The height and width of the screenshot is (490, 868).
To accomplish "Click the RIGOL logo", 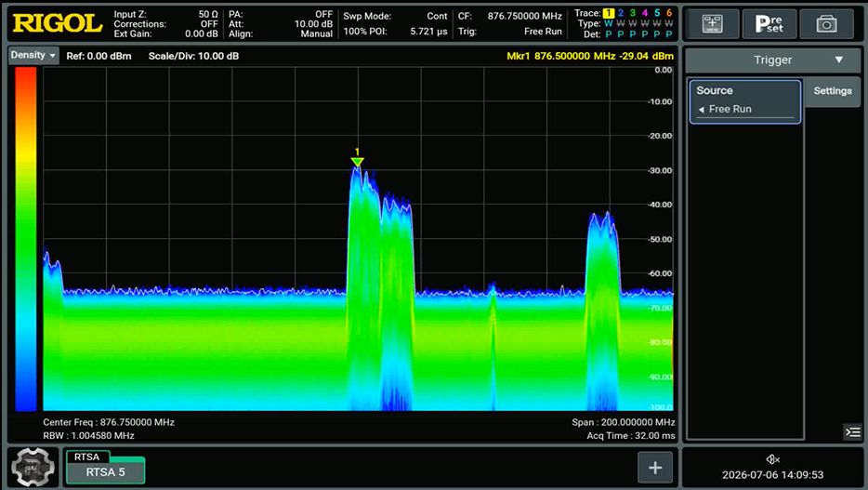I will [58, 23].
